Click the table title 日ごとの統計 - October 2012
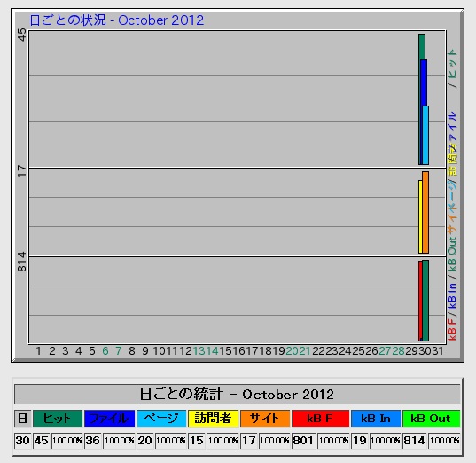 (x=237, y=395)
